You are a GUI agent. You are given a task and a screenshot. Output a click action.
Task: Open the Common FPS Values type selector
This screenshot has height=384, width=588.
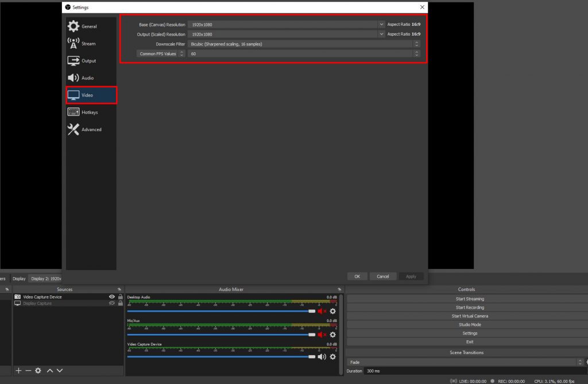click(x=161, y=53)
